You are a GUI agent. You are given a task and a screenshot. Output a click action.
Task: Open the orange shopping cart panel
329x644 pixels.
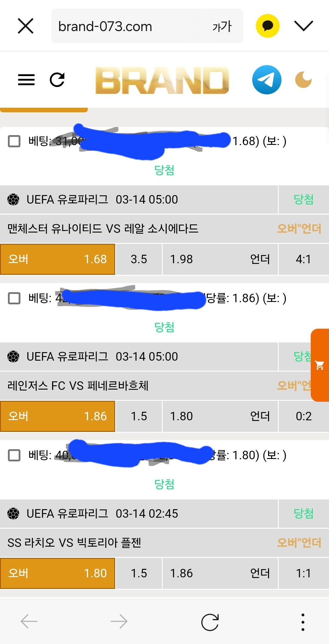pyautogui.click(x=320, y=365)
